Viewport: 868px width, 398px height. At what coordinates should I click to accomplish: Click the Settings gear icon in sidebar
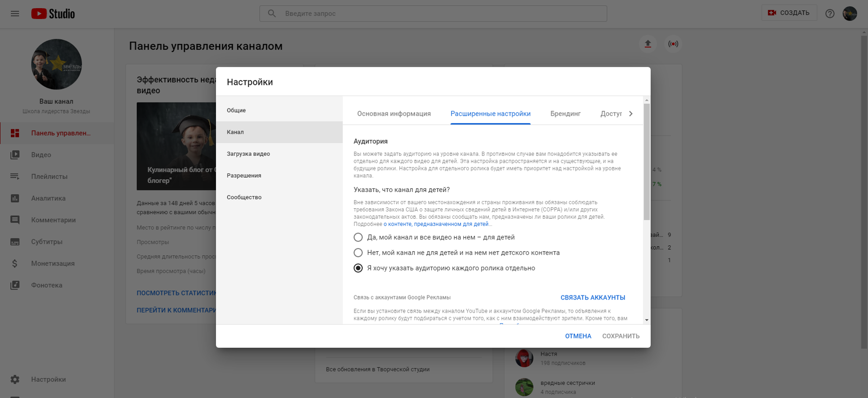15,379
